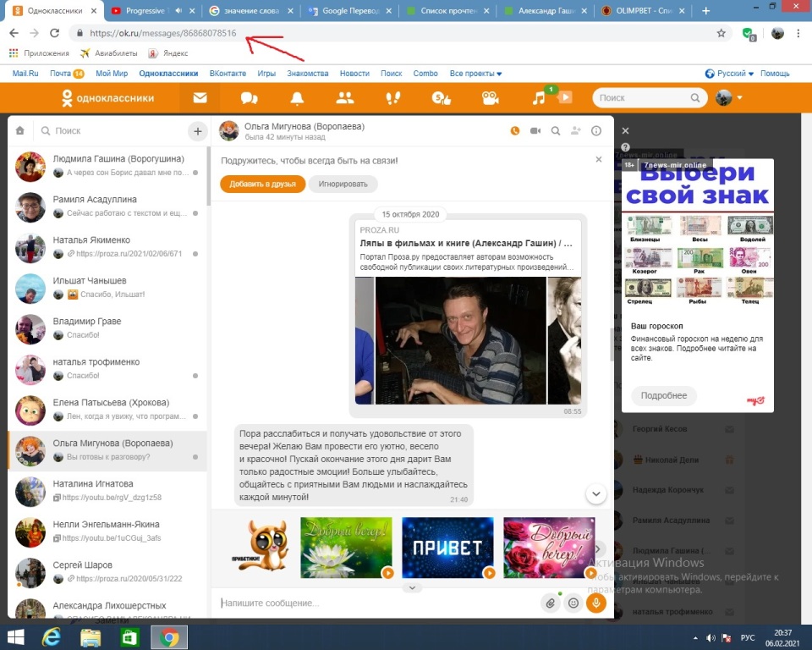The width and height of the screenshot is (812, 650).
Task: Open the Яндекс bookmark
Action: pos(168,52)
